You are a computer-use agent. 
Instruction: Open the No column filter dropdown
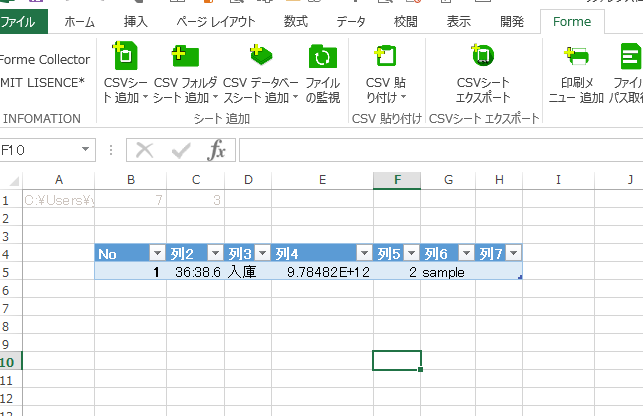pos(157,254)
